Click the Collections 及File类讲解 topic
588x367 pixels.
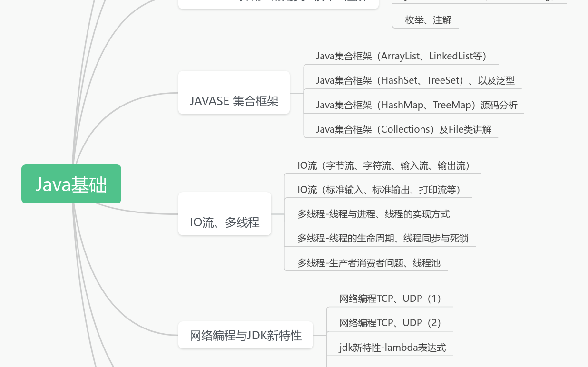(403, 129)
